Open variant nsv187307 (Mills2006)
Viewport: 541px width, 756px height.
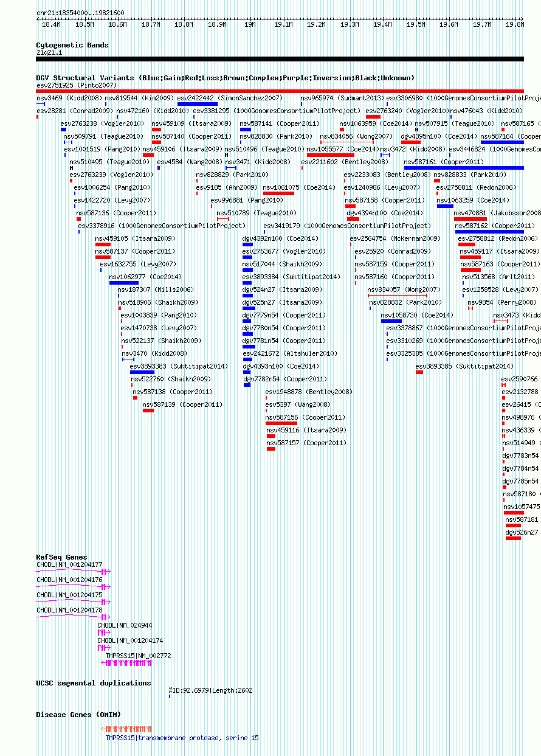coord(156,290)
